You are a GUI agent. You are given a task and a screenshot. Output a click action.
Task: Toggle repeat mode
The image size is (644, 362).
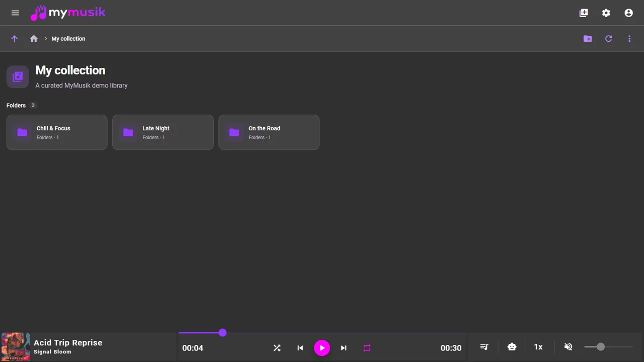coord(367,348)
